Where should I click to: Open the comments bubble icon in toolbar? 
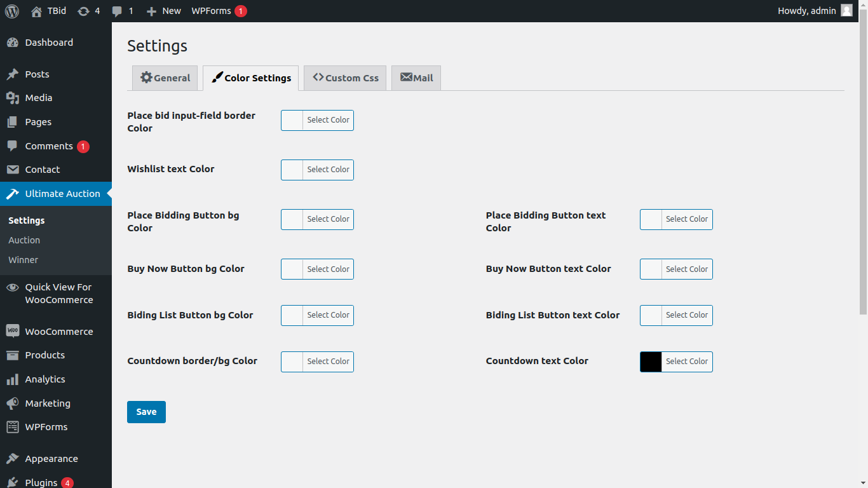[117, 11]
